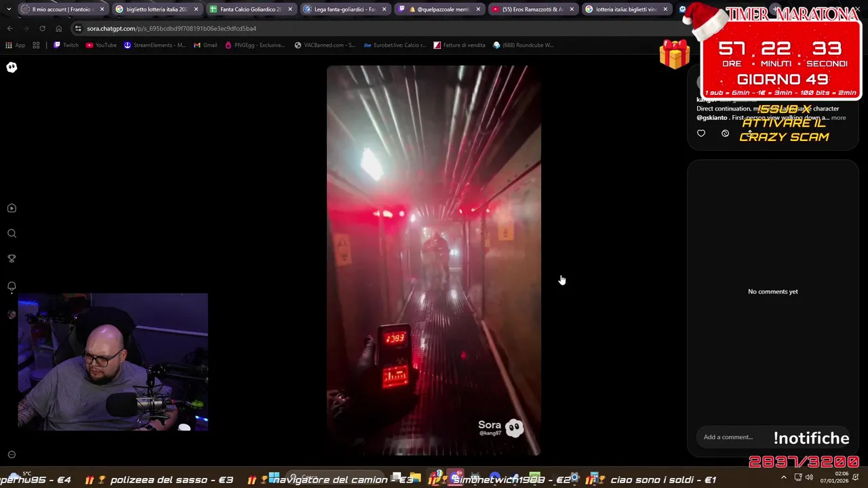Expand the video description with more
This screenshot has height=488, width=868.
[838, 118]
